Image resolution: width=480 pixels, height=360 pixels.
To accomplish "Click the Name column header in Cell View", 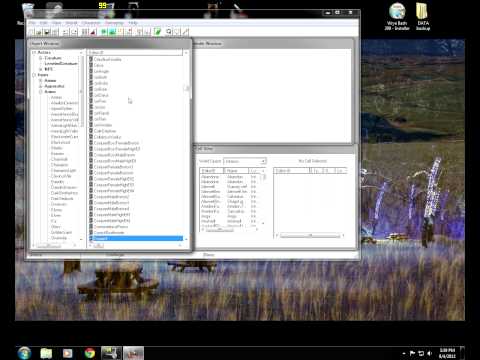I will [x=236, y=171].
